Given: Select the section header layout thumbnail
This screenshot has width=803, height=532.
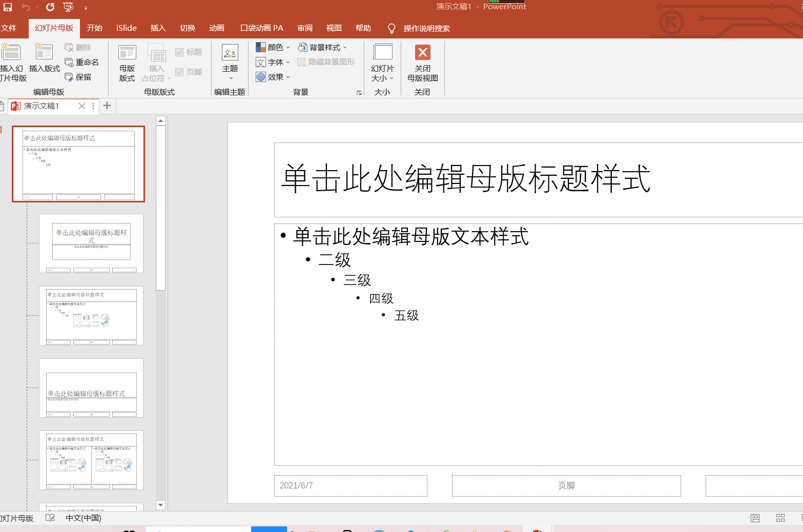Looking at the screenshot, I should pos(91,388).
